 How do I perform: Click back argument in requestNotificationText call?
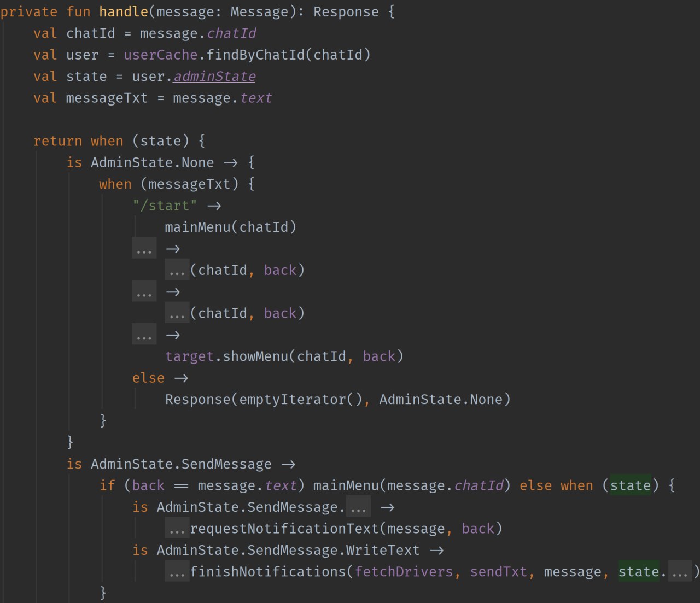(477, 529)
